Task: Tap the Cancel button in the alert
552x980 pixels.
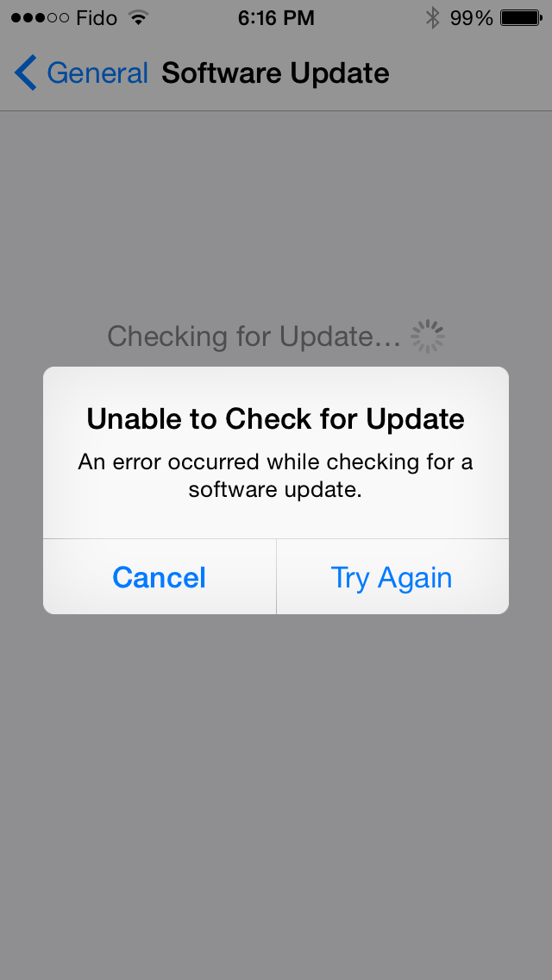Action: point(160,577)
